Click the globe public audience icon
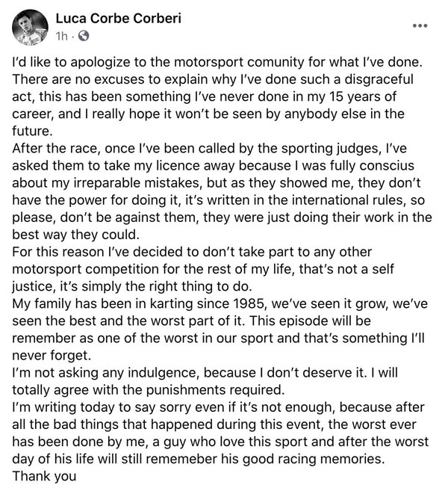448x485 pixels. pos(82,35)
